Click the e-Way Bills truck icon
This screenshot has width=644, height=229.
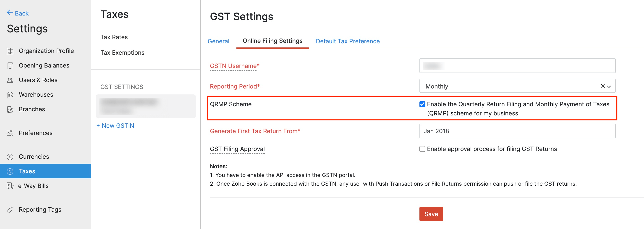tap(10, 186)
